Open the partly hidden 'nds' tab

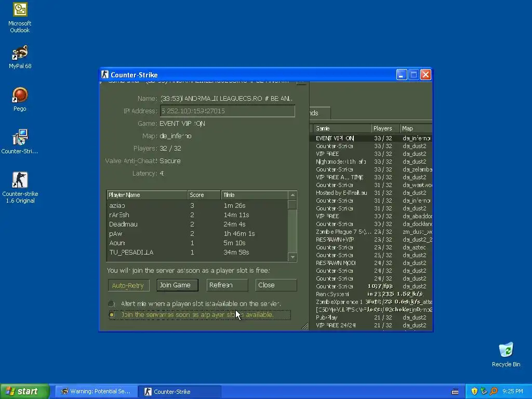click(320, 113)
